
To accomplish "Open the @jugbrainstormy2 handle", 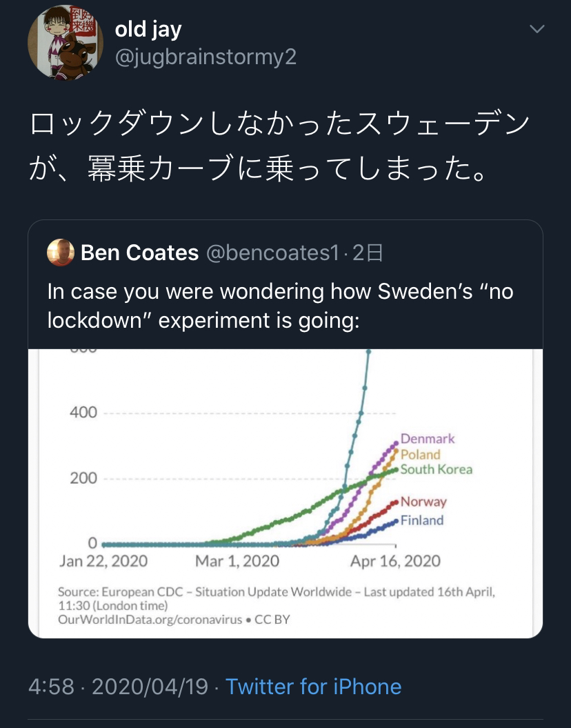I will point(206,57).
